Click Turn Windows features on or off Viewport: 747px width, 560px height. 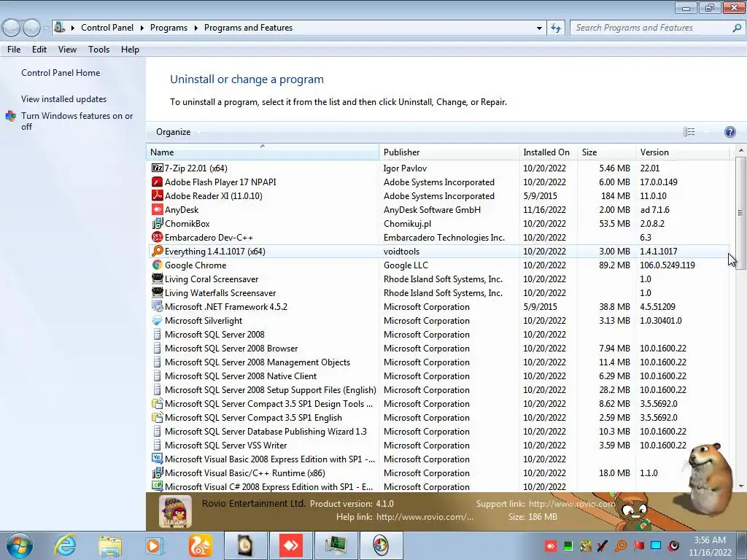[x=77, y=121]
